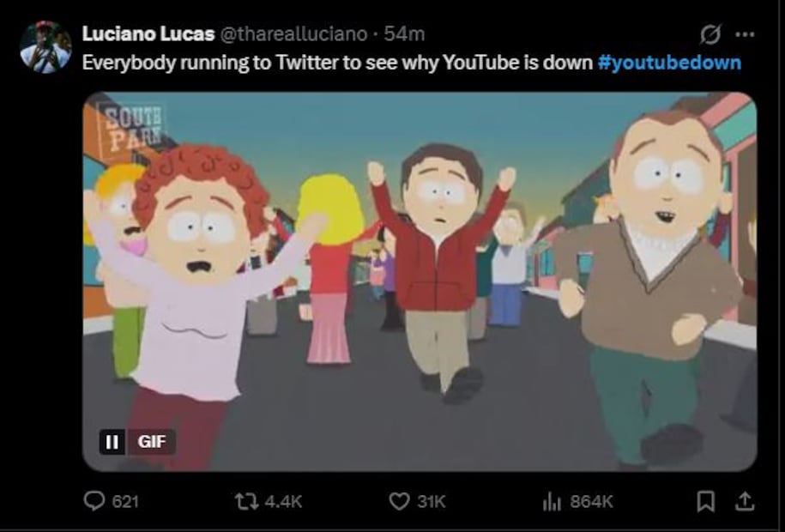Click the GIF label badge
Image resolution: width=785 pixels, height=532 pixels.
[151, 442]
